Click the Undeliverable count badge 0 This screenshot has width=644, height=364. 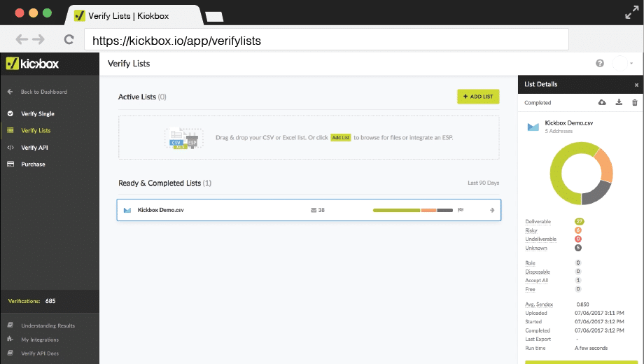[x=578, y=239]
